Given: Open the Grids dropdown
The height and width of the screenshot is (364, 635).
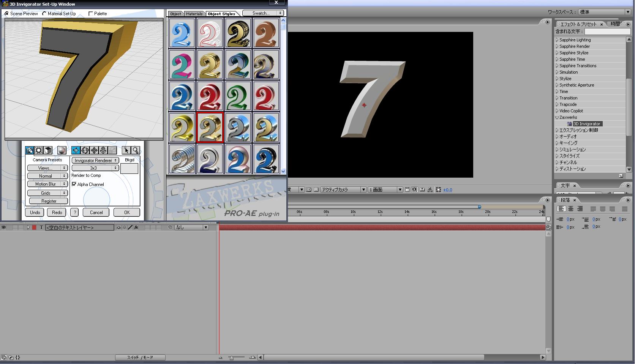Looking at the screenshot, I should click(x=47, y=193).
